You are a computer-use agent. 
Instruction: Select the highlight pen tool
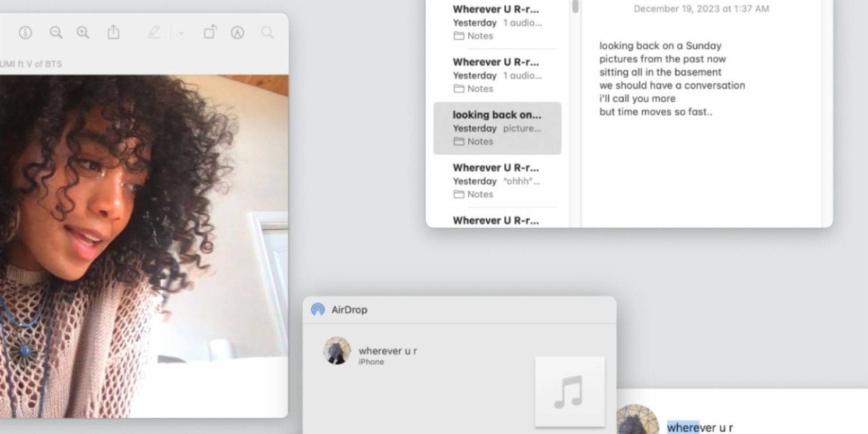click(154, 33)
